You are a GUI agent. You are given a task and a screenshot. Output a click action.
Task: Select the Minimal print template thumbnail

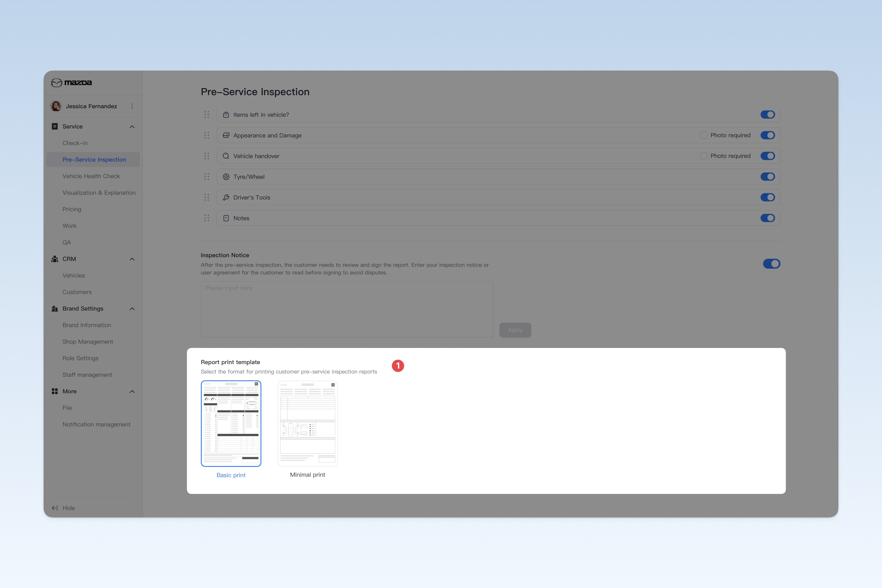click(308, 423)
